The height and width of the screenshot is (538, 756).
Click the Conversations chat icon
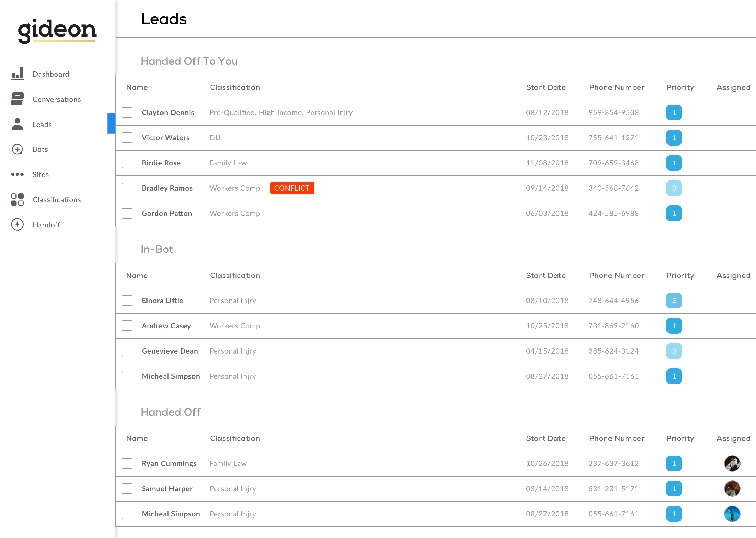(x=17, y=99)
